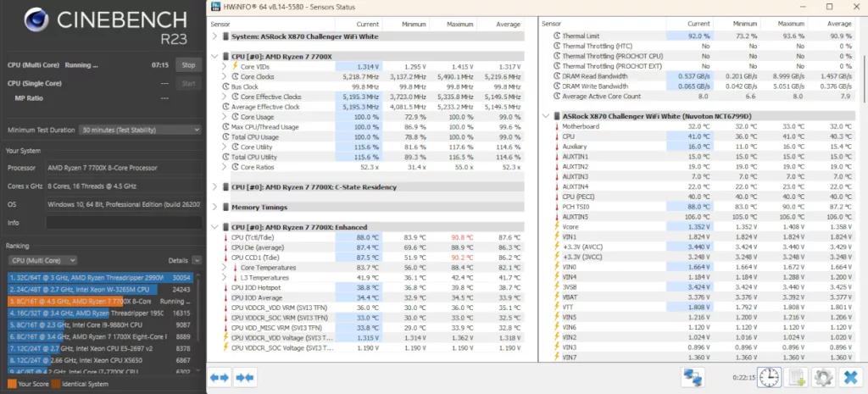868x394 pixels.
Task: Close sensors with the blue X icon
Action: tap(849, 378)
